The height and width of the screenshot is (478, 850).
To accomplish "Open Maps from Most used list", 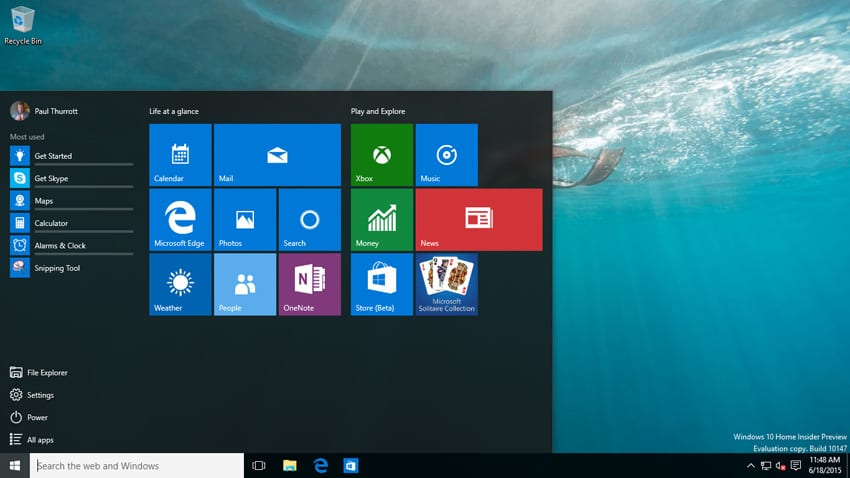I will click(72, 201).
